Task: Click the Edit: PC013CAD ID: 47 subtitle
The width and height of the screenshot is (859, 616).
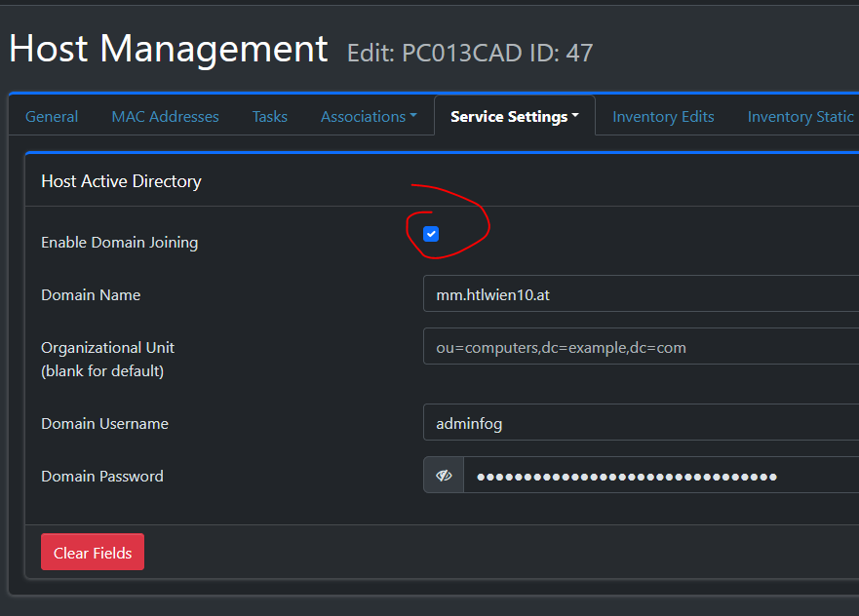Action: pyautogui.click(x=470, y=53)
